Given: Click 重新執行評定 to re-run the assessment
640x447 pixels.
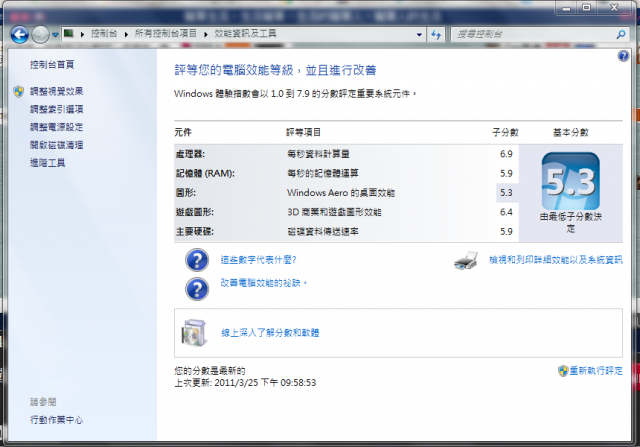Looking at the screenshot, I should click(x=596, y=371).
